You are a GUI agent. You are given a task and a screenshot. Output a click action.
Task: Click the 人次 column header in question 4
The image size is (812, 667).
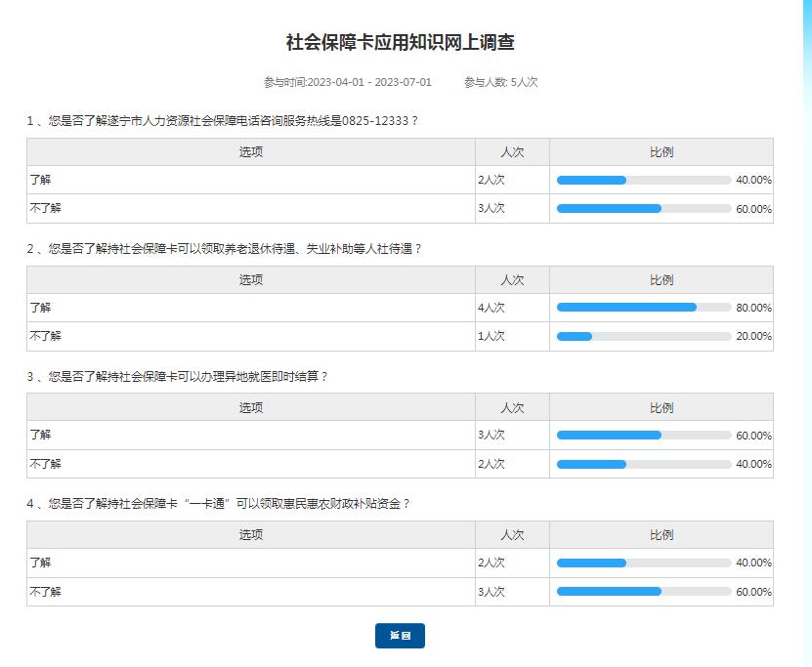point(512,535)
